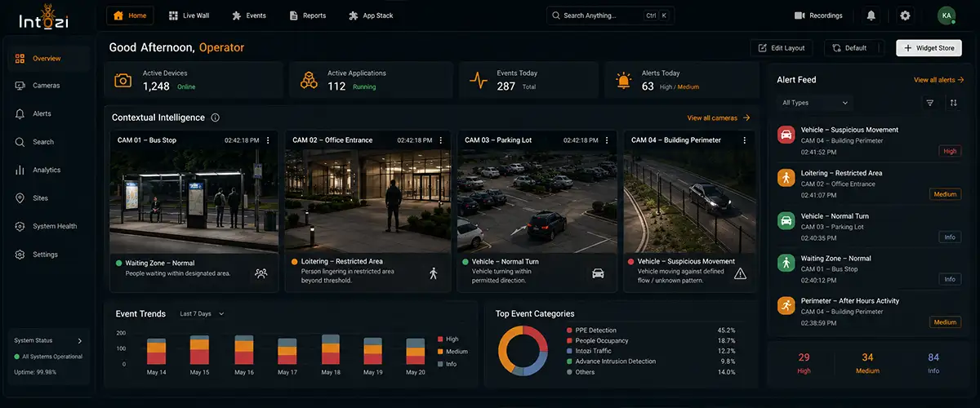Click the info icon beside Contextual Intelligence
Viewport: 980px width, 408px height.
point(216,118)
